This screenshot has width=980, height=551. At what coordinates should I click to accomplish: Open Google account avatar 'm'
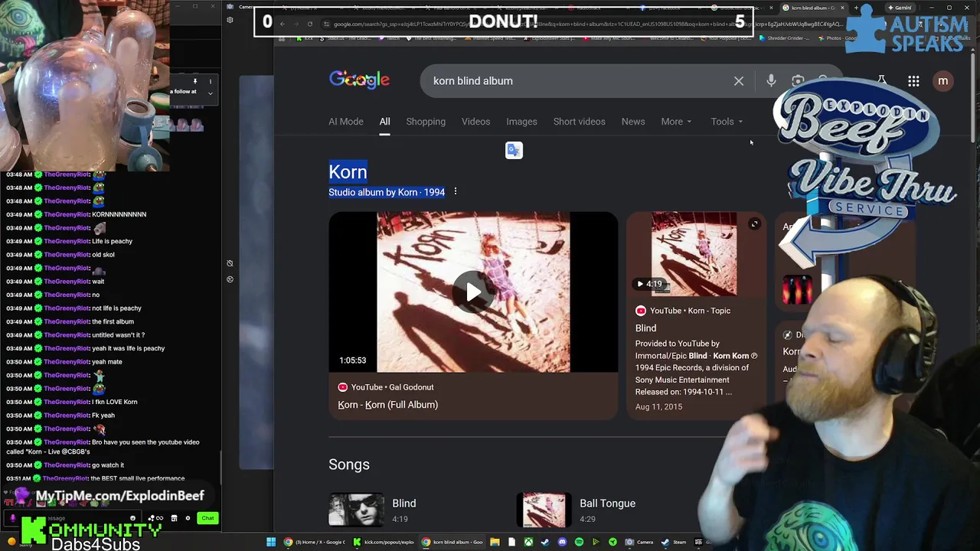(942, 81)
